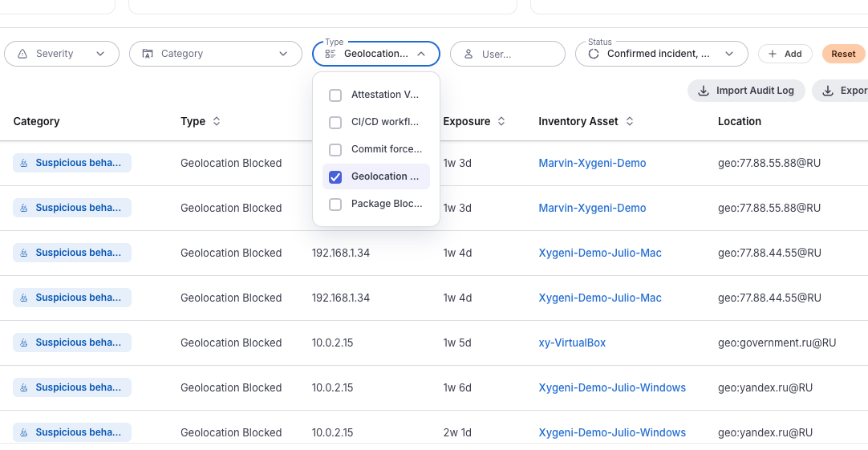Collapse the Type dropdown chevron
868x450 pixels.
[421, 54]
